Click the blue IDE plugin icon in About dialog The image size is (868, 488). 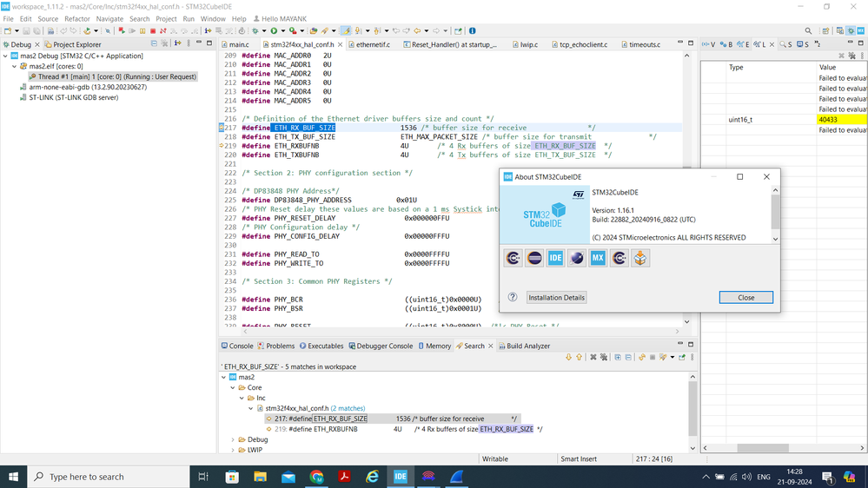(x=555, y=258)
